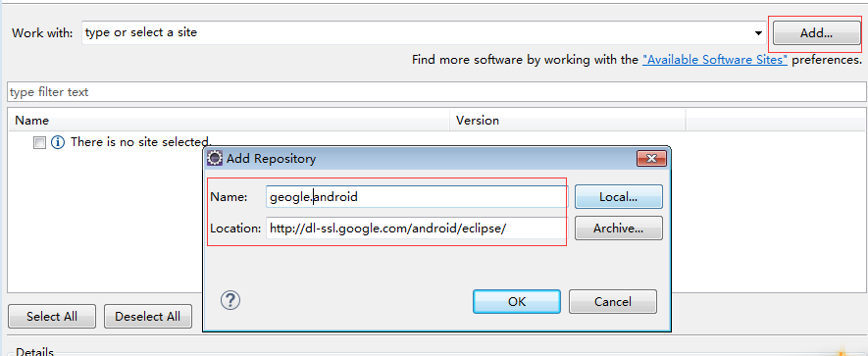Screen dimensions: 868x356
Task: Click the Select All button
Action: [52, 316]
